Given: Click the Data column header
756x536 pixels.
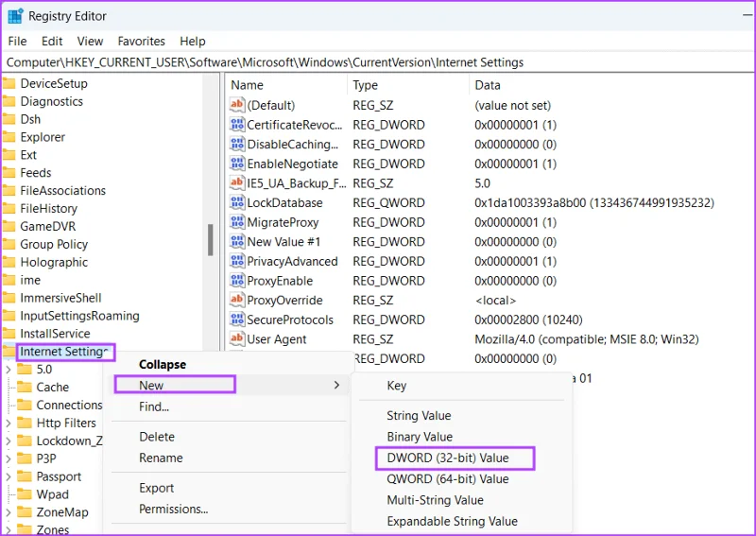Looking at the screenshot, I should point(611,85).
